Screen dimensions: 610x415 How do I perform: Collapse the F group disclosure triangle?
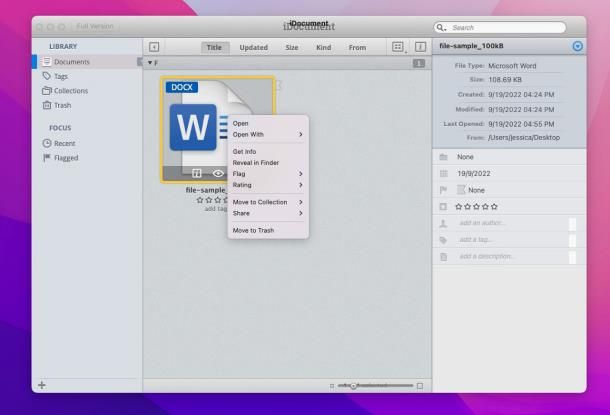coord(150,63)
